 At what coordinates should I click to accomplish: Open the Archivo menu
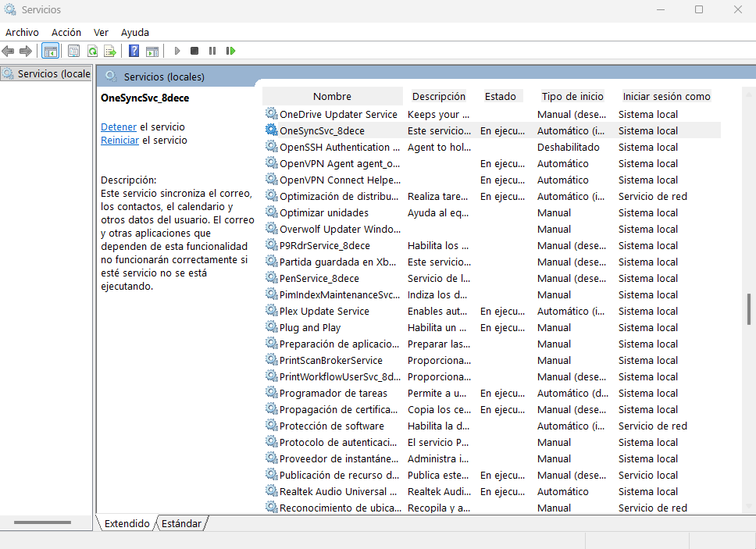22,32
